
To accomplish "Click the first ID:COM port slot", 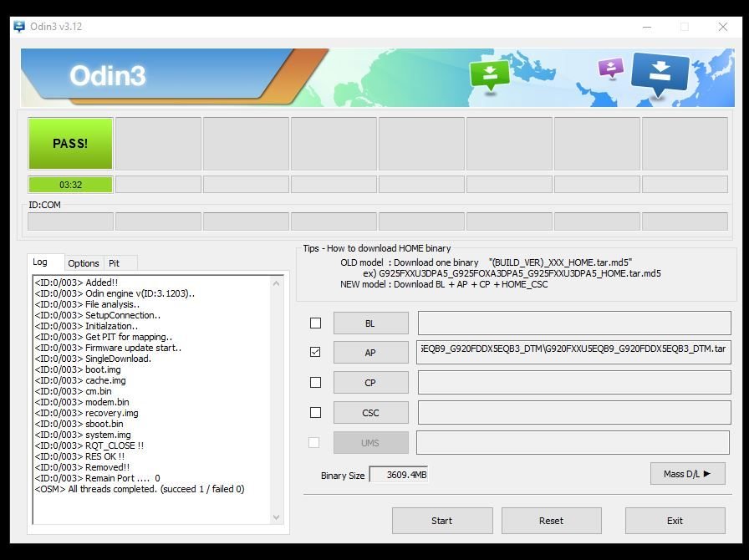I will [71, 221].
